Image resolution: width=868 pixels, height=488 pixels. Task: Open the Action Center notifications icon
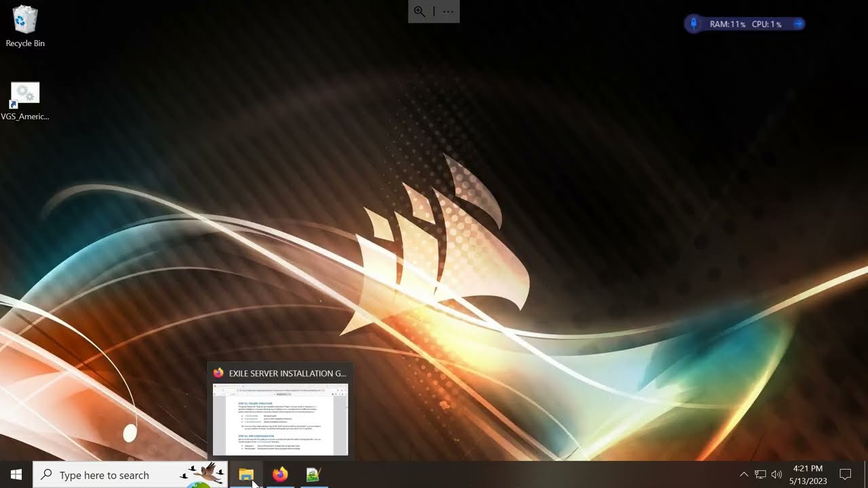(846, 474)
